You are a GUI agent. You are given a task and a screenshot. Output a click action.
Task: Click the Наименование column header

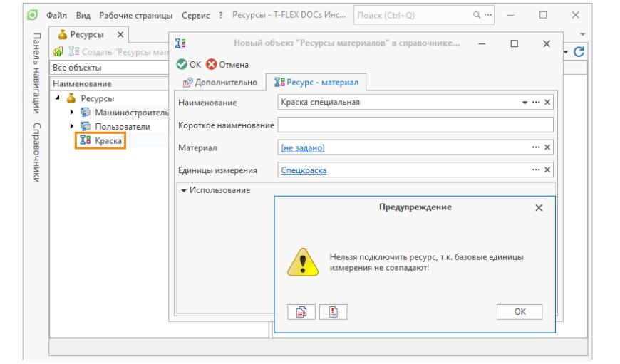click(110, 84)
